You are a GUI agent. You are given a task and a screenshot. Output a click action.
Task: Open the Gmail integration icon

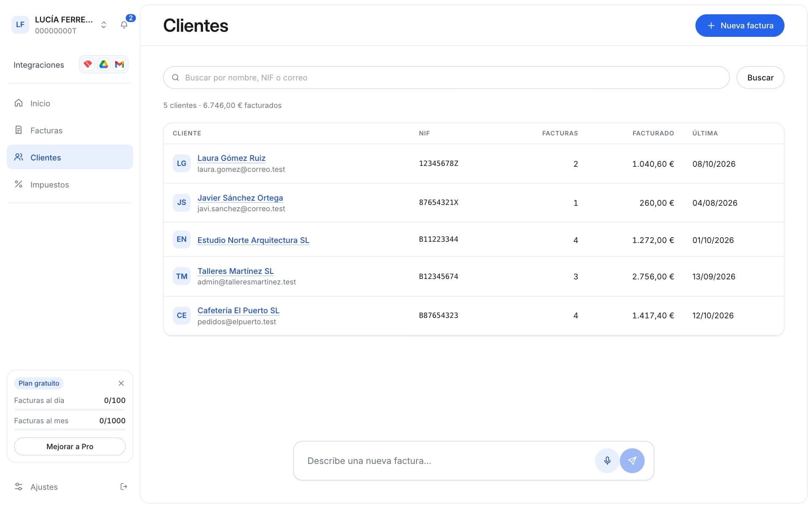(120, 64)
